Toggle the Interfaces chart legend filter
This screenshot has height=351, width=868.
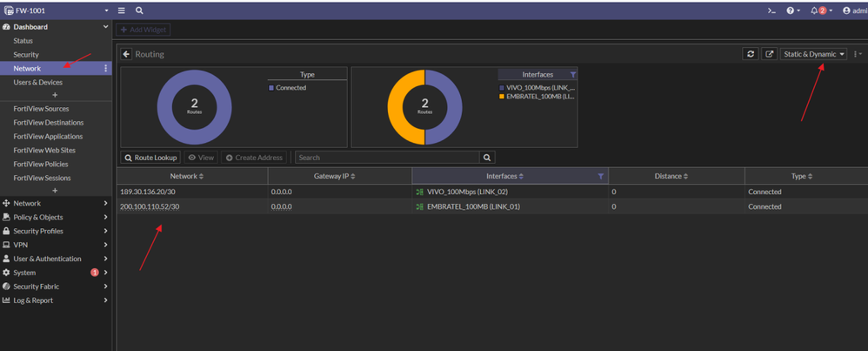click(x=573, y=74)
